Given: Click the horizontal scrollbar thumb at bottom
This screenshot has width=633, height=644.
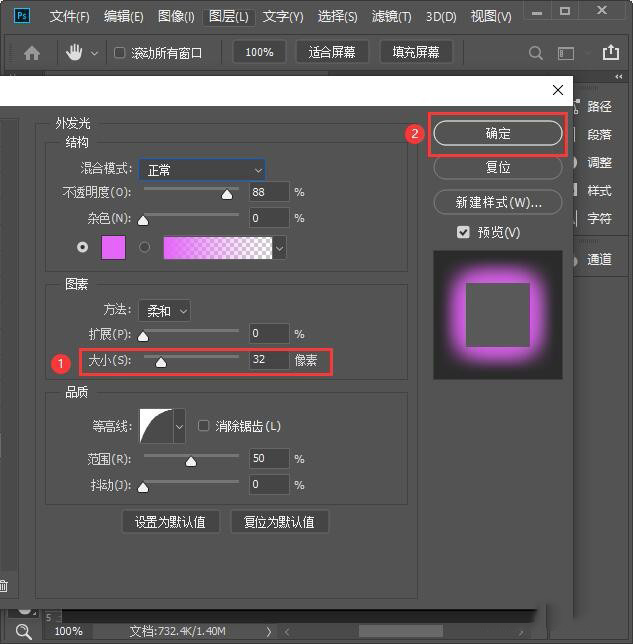Looking at the screenshot, I should coord(401,631).
